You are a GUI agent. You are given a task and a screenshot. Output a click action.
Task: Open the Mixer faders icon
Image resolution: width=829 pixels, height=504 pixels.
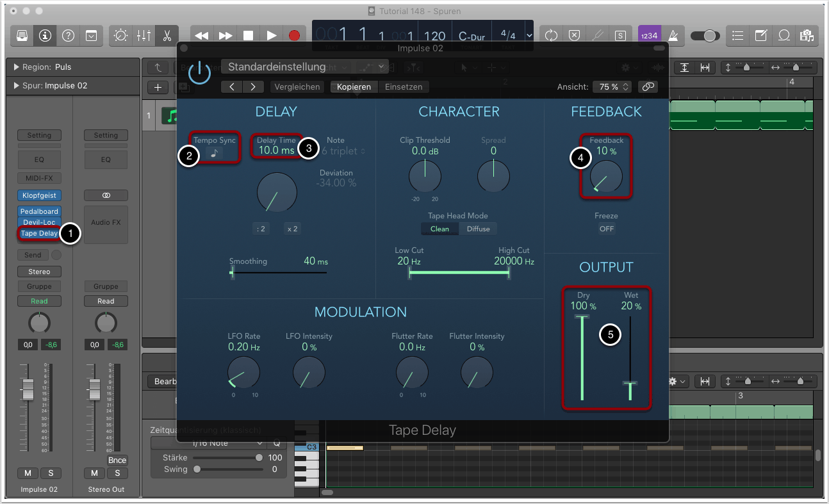[144, 36]
